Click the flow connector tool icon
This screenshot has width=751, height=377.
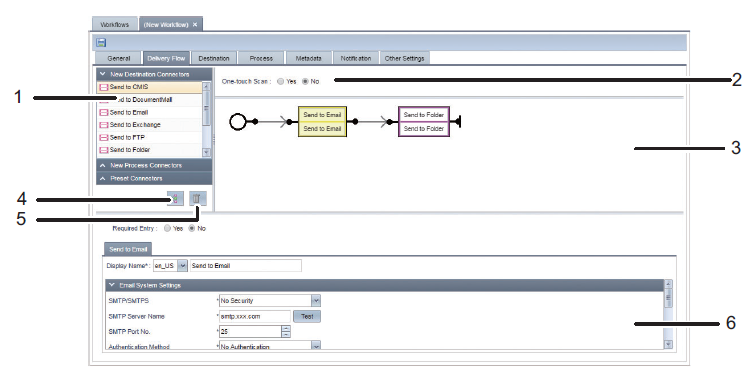(175, 198)
